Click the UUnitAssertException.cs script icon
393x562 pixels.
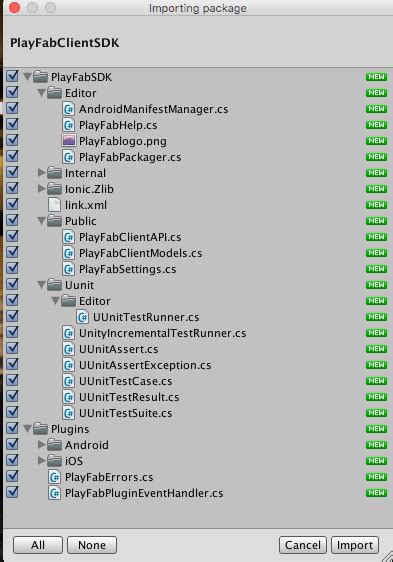click(x=68, y=365)
